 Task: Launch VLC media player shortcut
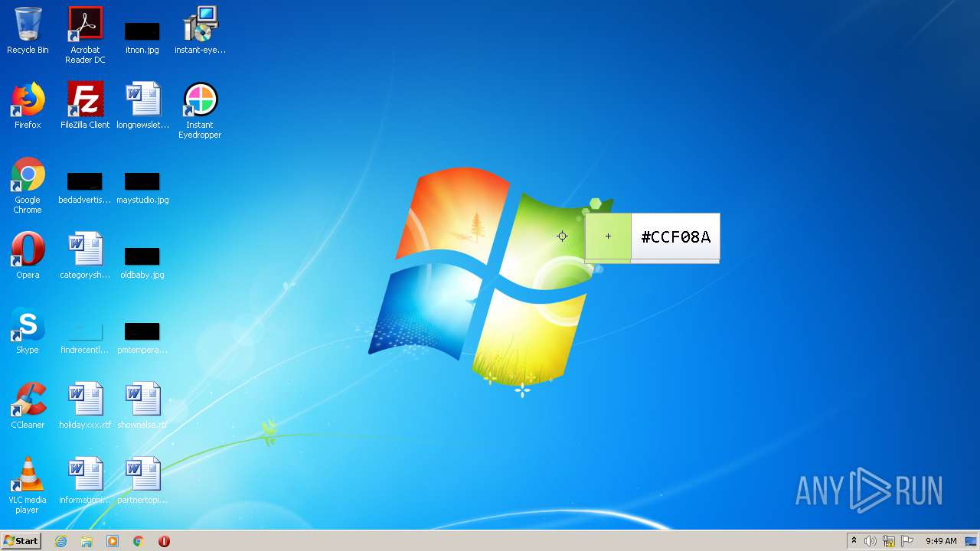[28, 486]
